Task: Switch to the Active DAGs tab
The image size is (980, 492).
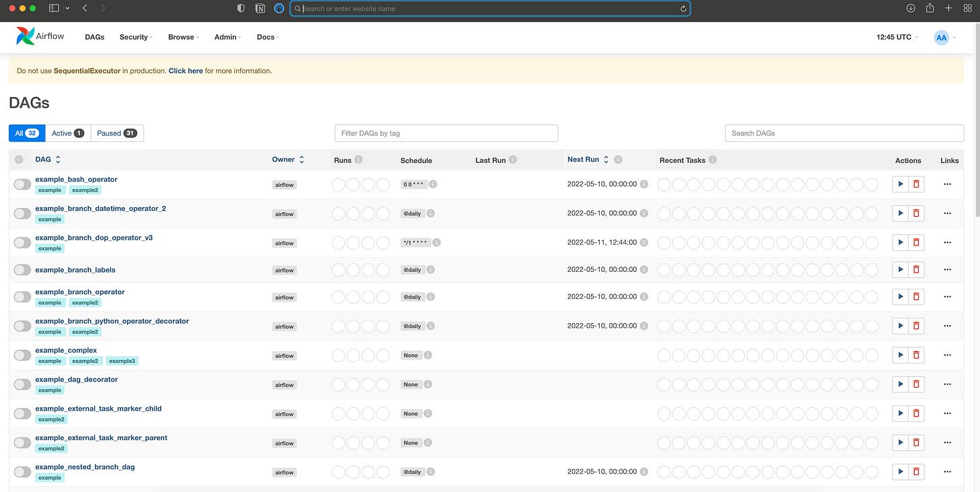Action: pos(67,133)
